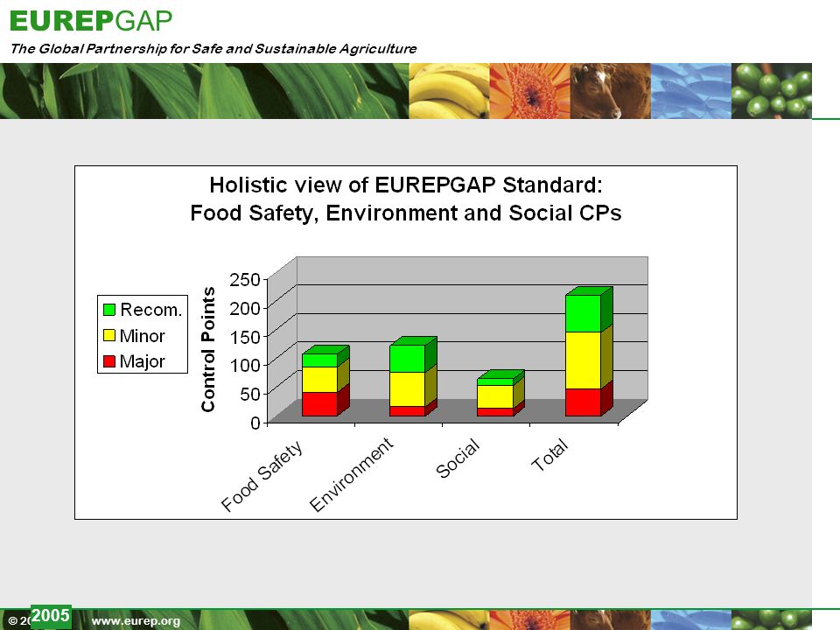Click the 100 axis value
The image size is (840, 630).
[x=245, y=366]
